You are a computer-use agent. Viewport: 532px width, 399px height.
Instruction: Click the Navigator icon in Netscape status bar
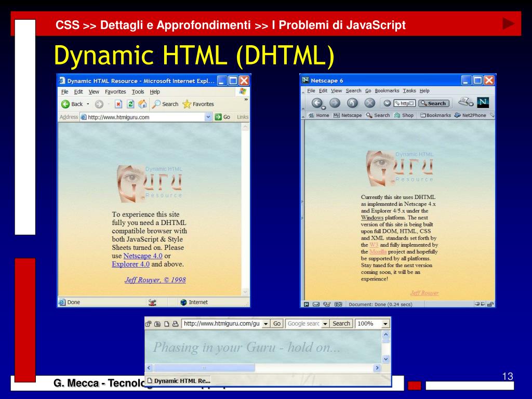point(306,304)
